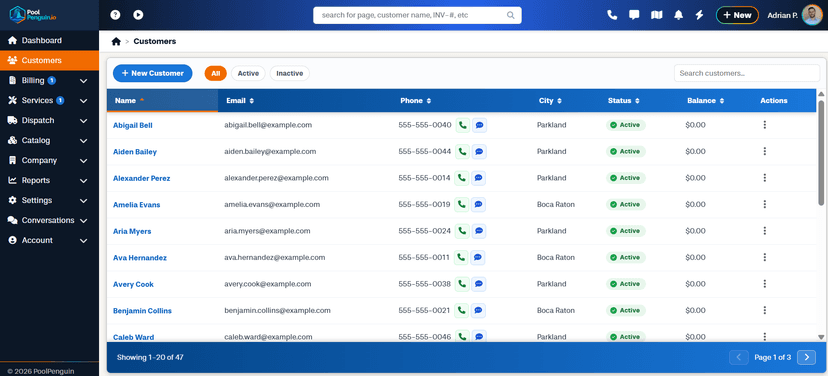Click the home breadcrumb icon
Viewport: 828px width, 376px height.
(x=116, y=41)
